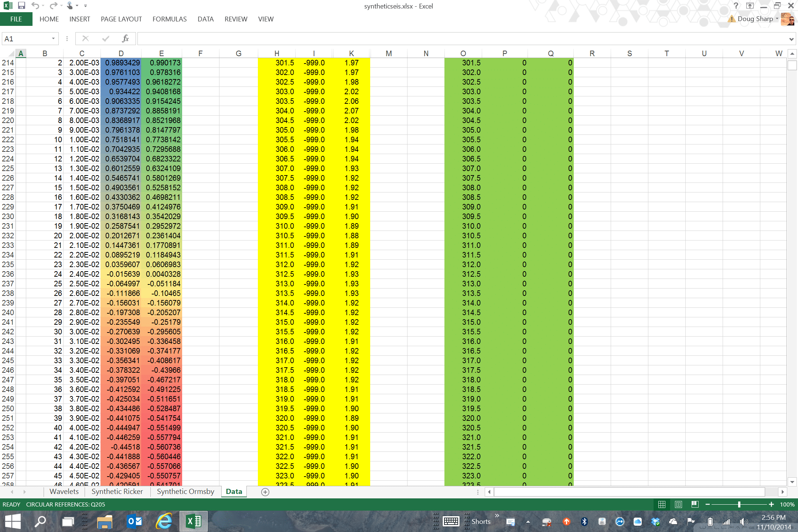Open Windows Start button on taskbar
798x532 pixels.
pos(13,521)
